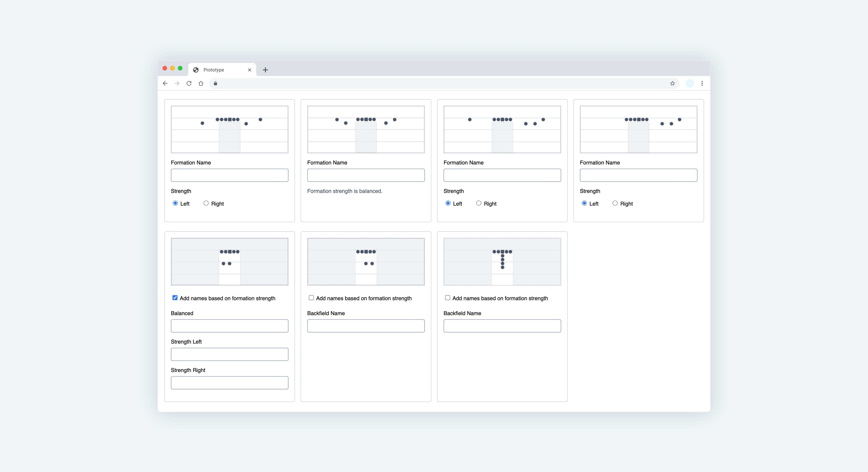
Task: Click the vertical stack backfield diagram
Action: coord(502,262)
